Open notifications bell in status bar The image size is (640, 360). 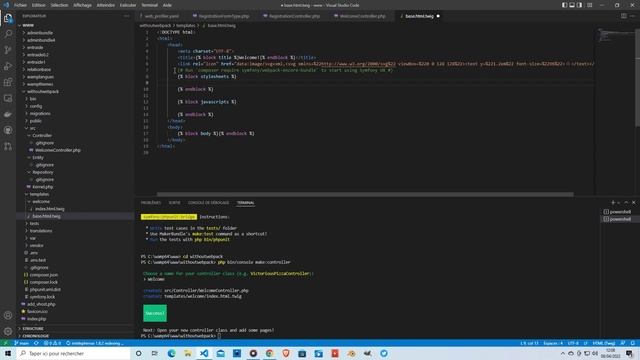coord(633,343)
